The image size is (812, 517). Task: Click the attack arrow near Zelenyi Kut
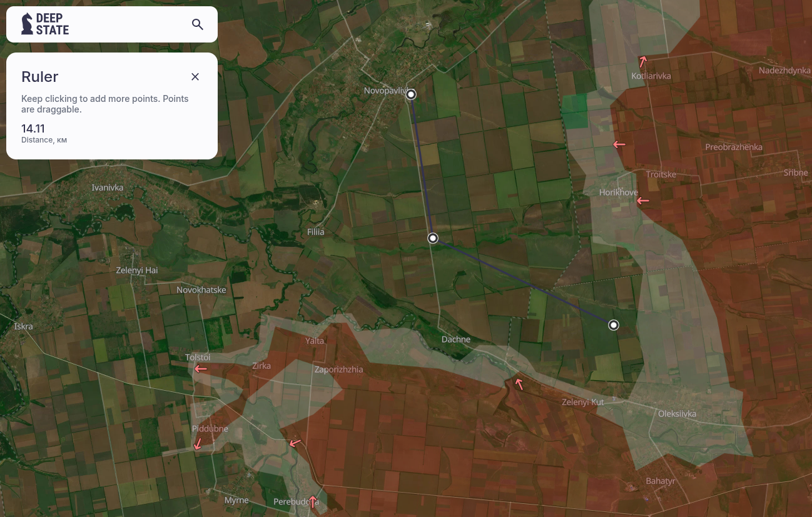[x=519, y=384]
